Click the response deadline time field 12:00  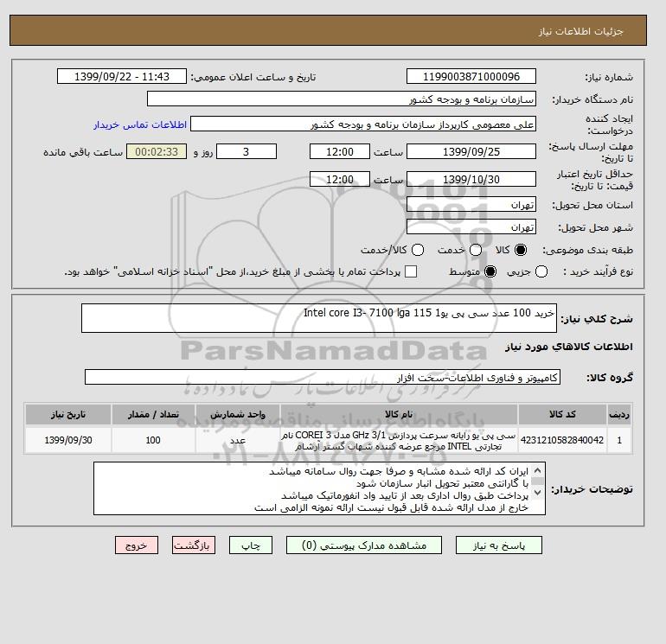tap(340, 151)
